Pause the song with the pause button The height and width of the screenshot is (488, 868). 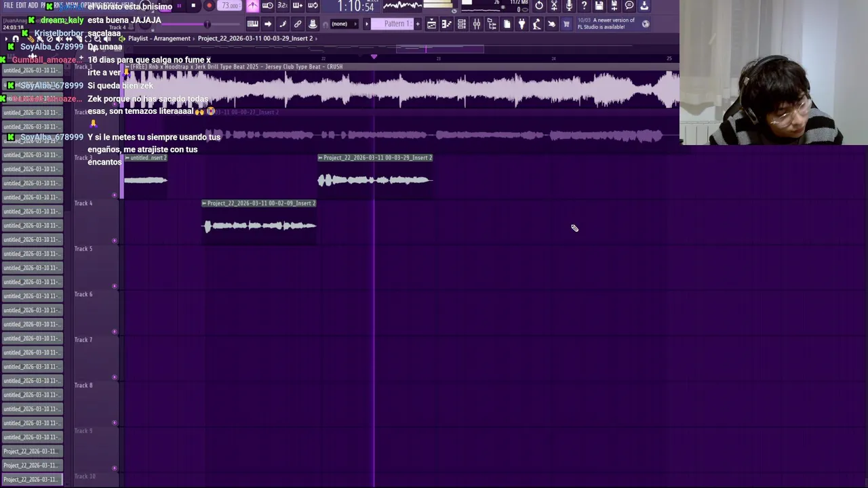click(179, 6)
